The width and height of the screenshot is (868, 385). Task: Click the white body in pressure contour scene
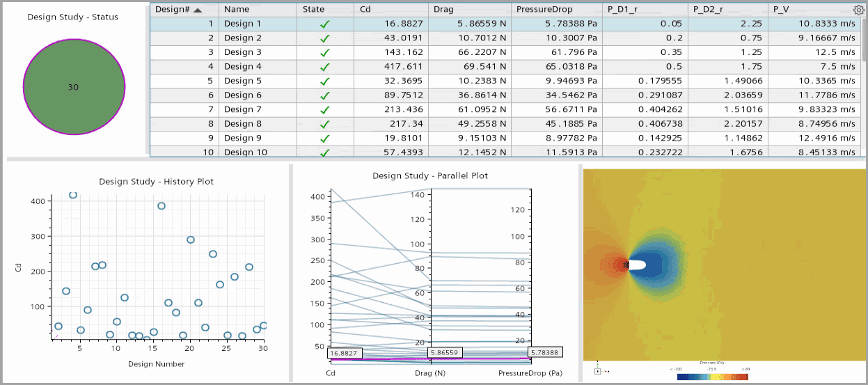637,265
